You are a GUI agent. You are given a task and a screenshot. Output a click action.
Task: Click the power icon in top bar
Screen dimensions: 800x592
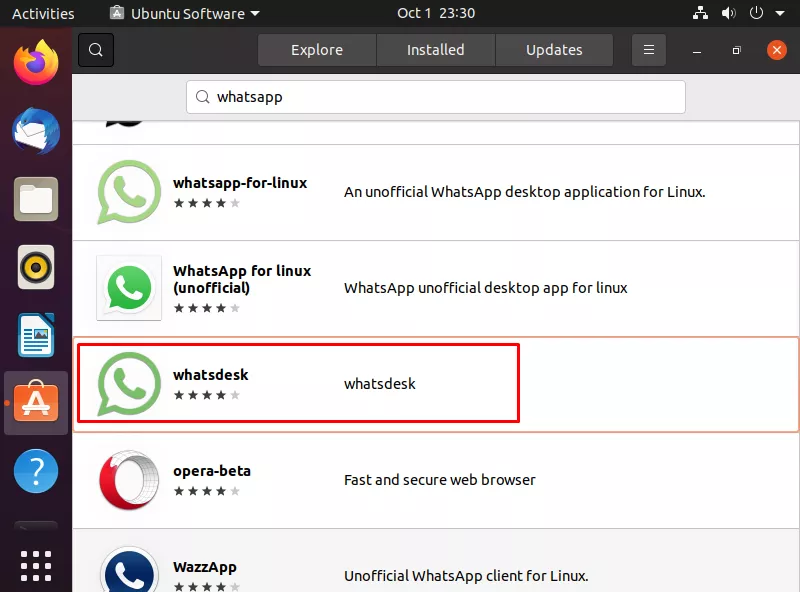tap(756, 13)
